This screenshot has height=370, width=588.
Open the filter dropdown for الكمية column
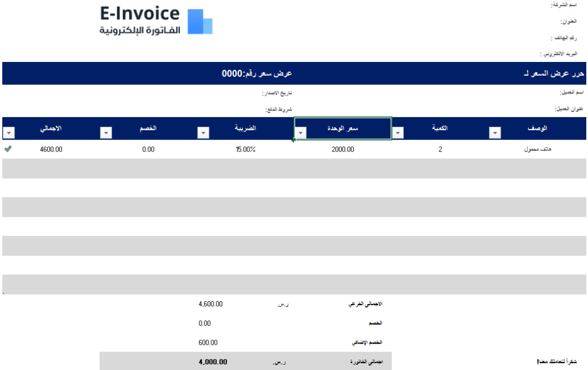[x=397, y=133]
